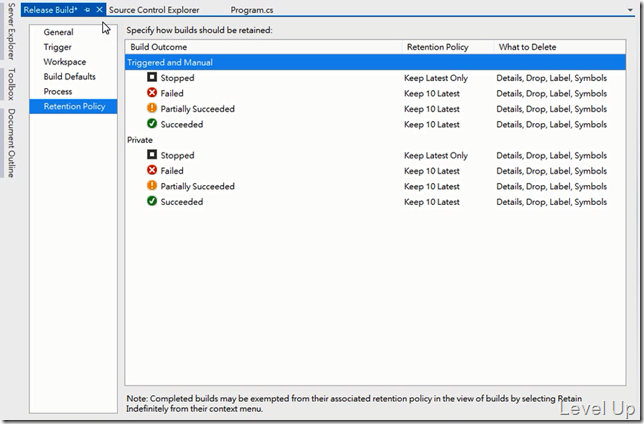Viewport: 644px width, 424px height.
Task: Click the orange Partially Succeeded icon under Triggered and Manual
Action: [152, 108]
